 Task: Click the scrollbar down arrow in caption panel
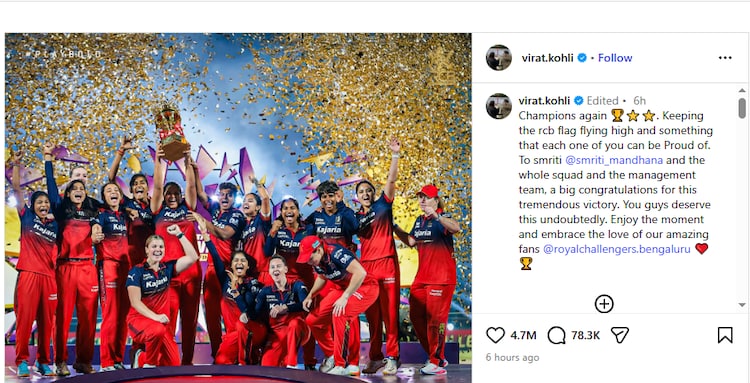tap(742, 305)
